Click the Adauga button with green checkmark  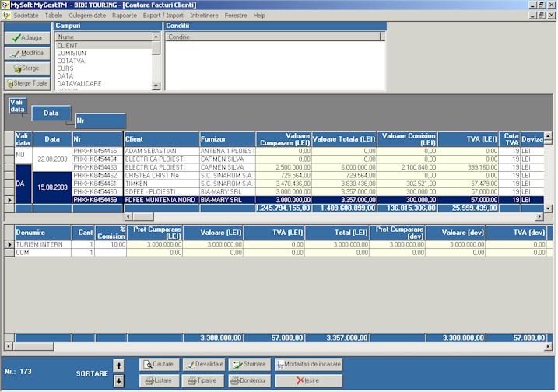(x=27, y=37)
